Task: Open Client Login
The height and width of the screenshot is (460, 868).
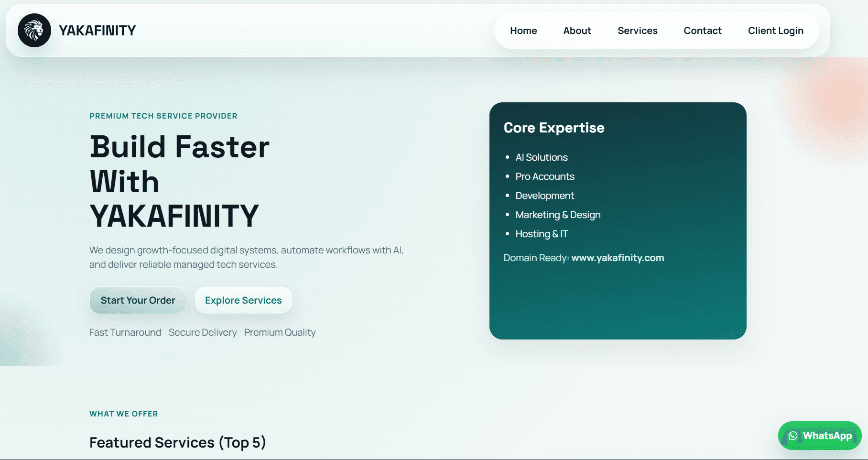Action: pyautogui.click(x=775, y=31)
